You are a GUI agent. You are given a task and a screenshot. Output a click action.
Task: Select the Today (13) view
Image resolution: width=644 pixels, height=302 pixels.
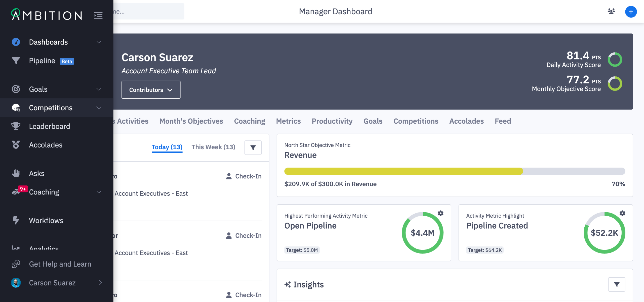click(167, 147)
